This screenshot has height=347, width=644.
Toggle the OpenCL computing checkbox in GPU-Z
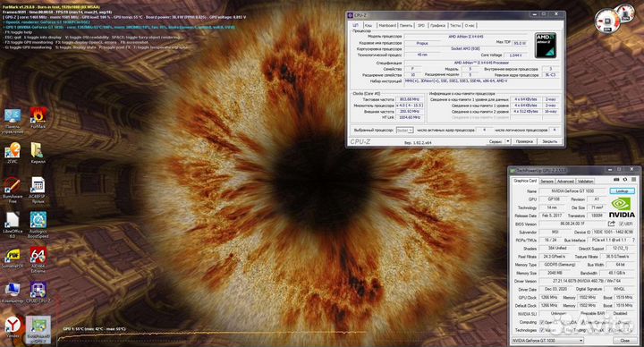click(542, 322)
